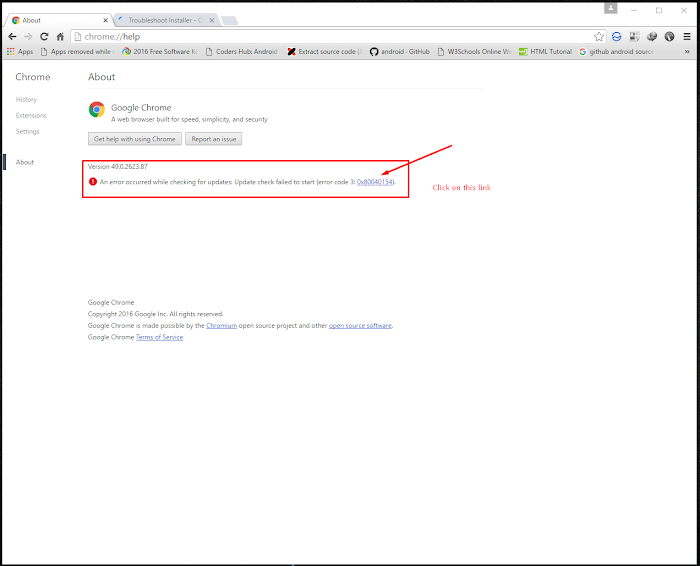
Task: Open HTML Tutorial bookmark
Action: click(546, 52)
